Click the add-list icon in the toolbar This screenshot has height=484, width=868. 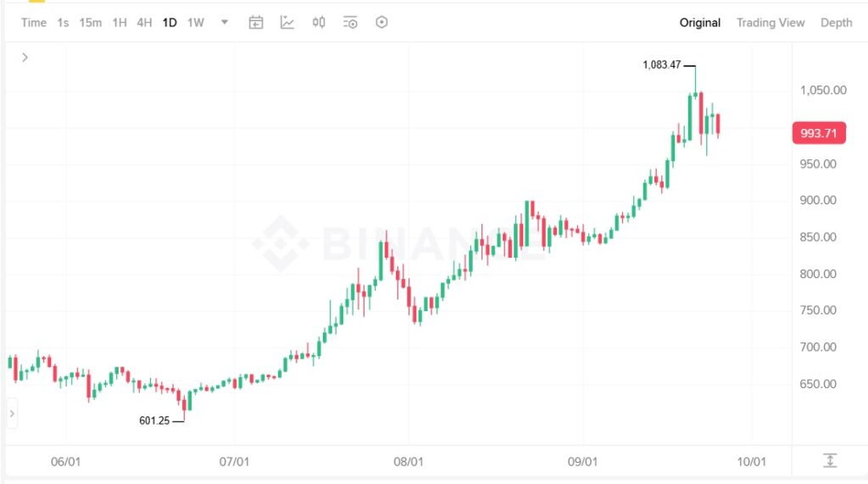pyautogui.click(x=350, y=23)
